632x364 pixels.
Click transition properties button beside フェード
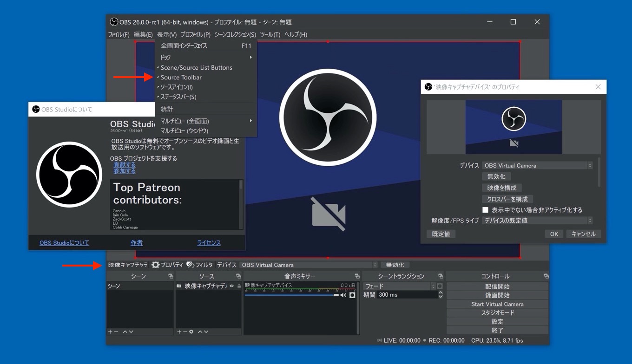click(x=440, y=286)
